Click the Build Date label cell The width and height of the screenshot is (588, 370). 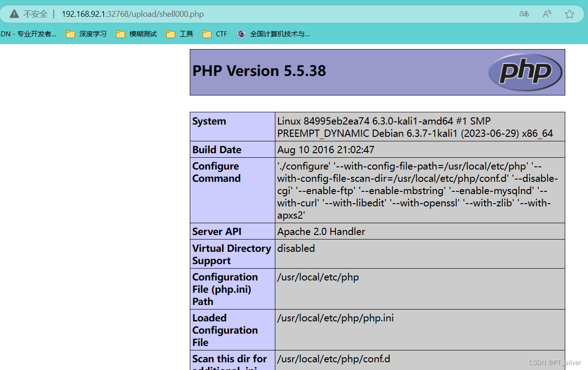tap(233, 150)
